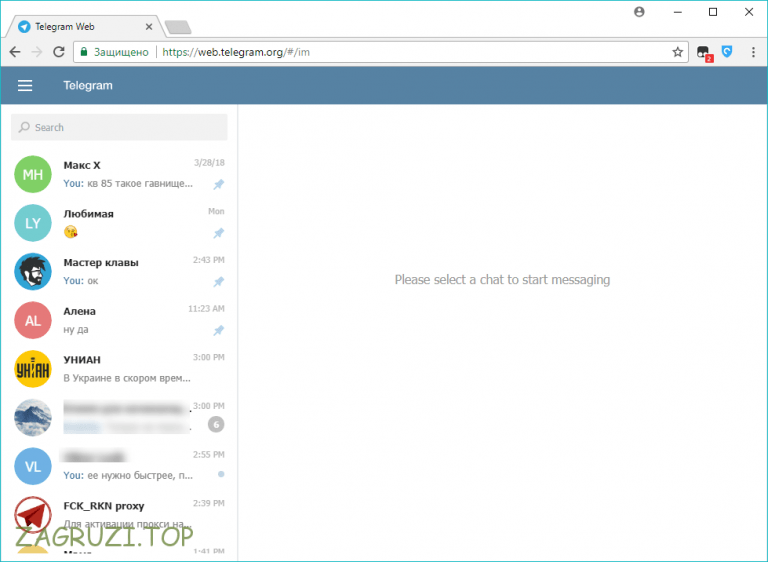Click the 2:39 PM timestamp

pos(209,503)
